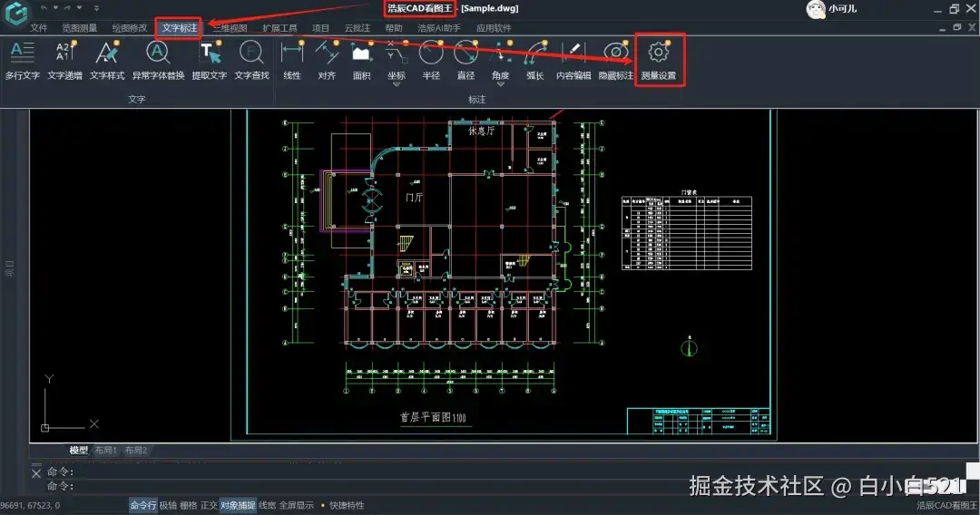Toggle 线宽 lineweight display in status bar
Viewport: 980px width, 515px height.
(x=267, y=505)
